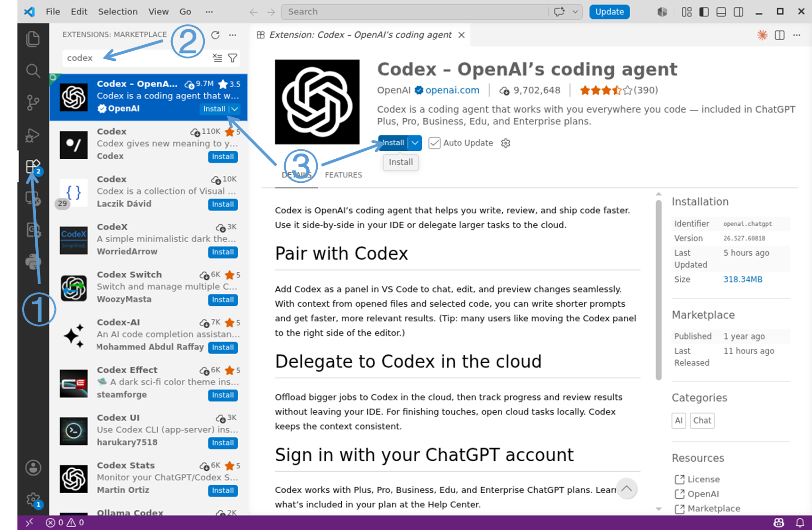Open errors and warnings in status bar
812x530 pixels.
pos(65,522)
